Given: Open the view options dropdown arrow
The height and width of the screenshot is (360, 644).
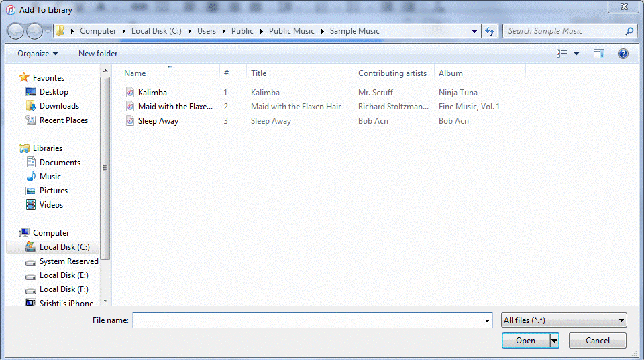Looking at the screenshot, I should point(577,54).
